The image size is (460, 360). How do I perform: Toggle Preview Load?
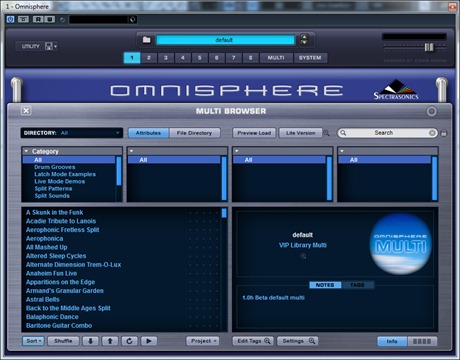tap(254, 133)
